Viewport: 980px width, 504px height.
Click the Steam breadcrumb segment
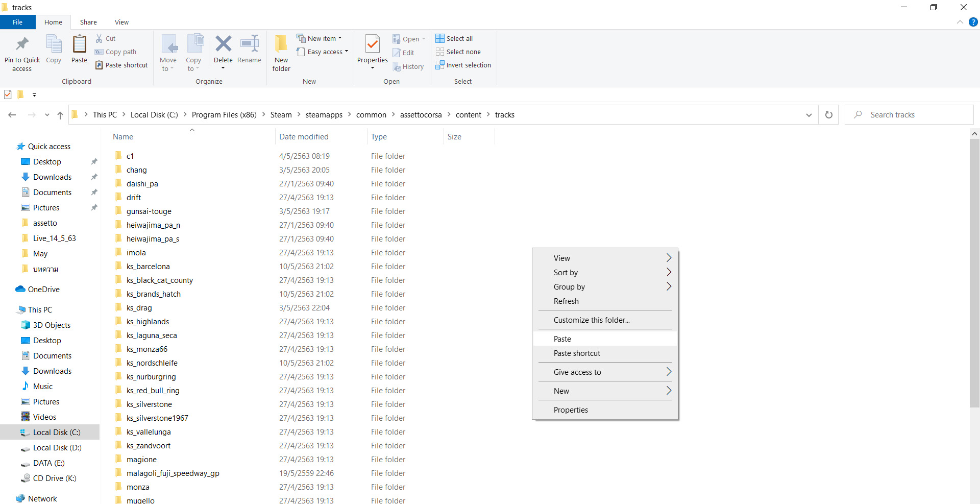281,115
